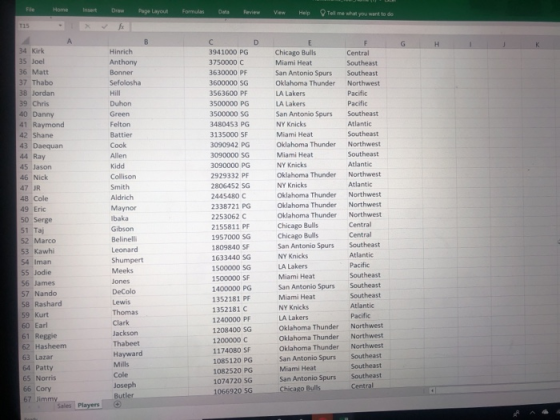Click the Insert Function fx icon

point(121,27)
